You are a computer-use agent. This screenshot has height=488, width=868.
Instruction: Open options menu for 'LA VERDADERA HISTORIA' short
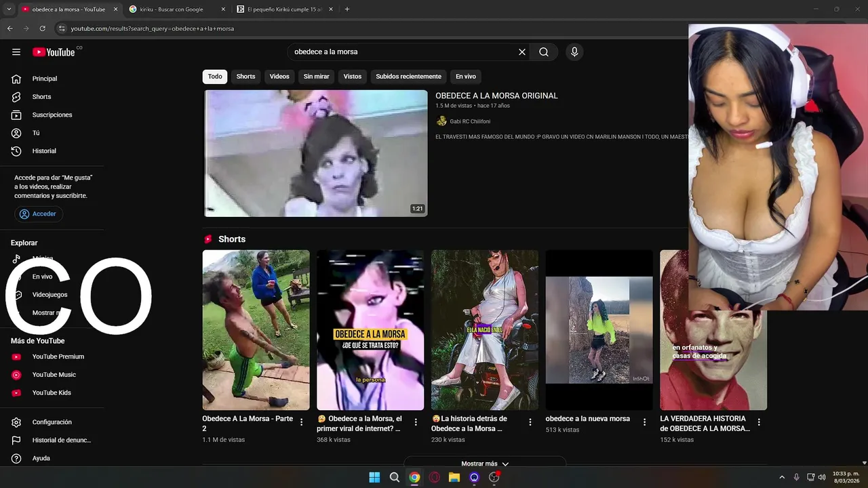coord(759,422)
